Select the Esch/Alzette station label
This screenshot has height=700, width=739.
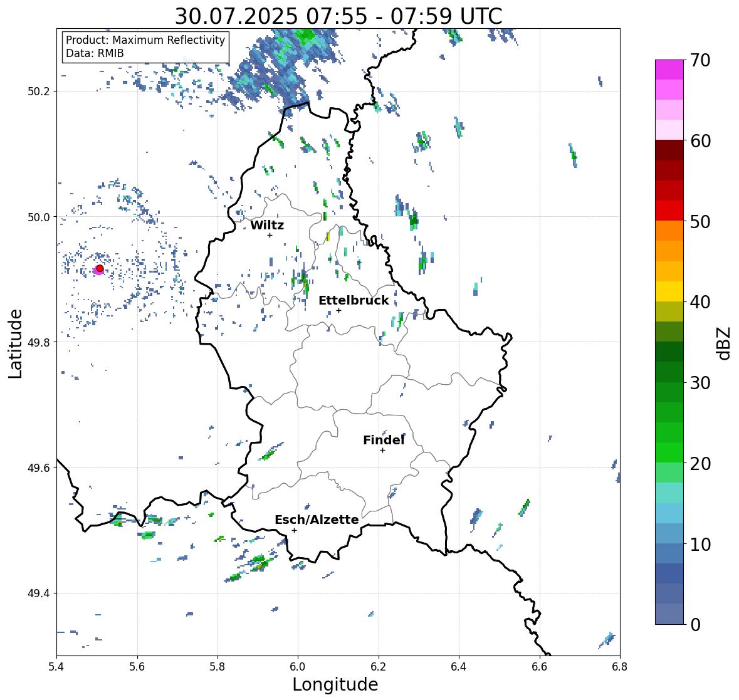click(x=317, y=520)
